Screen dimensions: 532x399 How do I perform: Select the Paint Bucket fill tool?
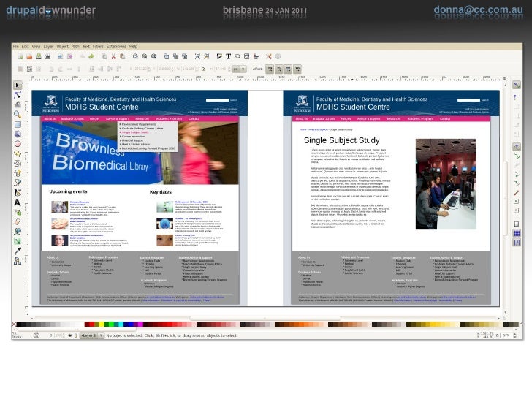point(18,232)
